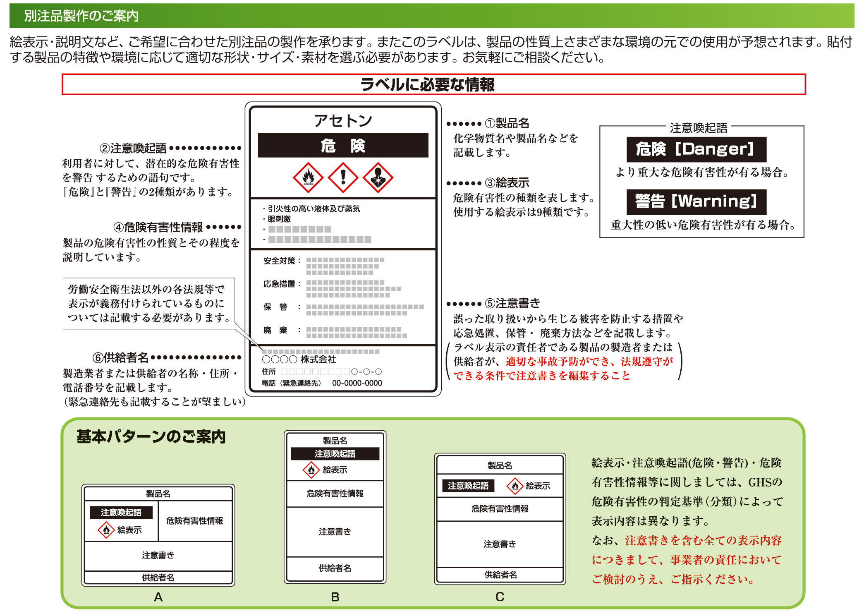864x616 pixels.
Task: Click black 注意喚起語 bar in pattern B
Action: click(335, 454)
